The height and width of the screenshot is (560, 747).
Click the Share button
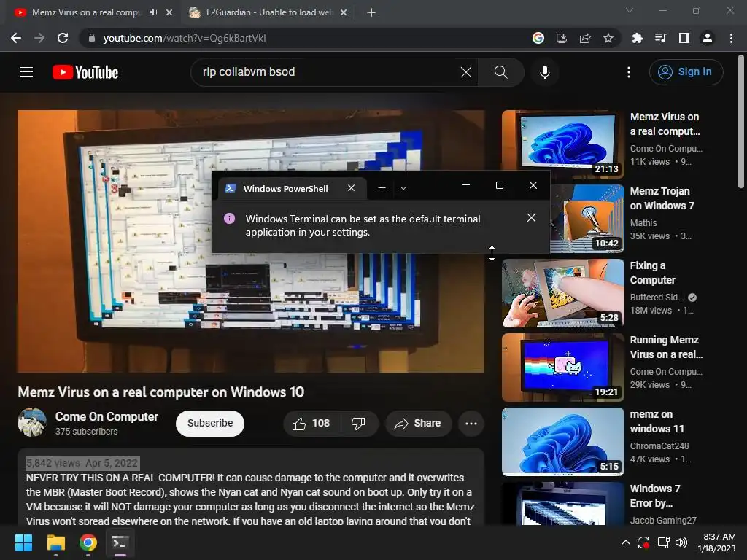tap(417, 424)
